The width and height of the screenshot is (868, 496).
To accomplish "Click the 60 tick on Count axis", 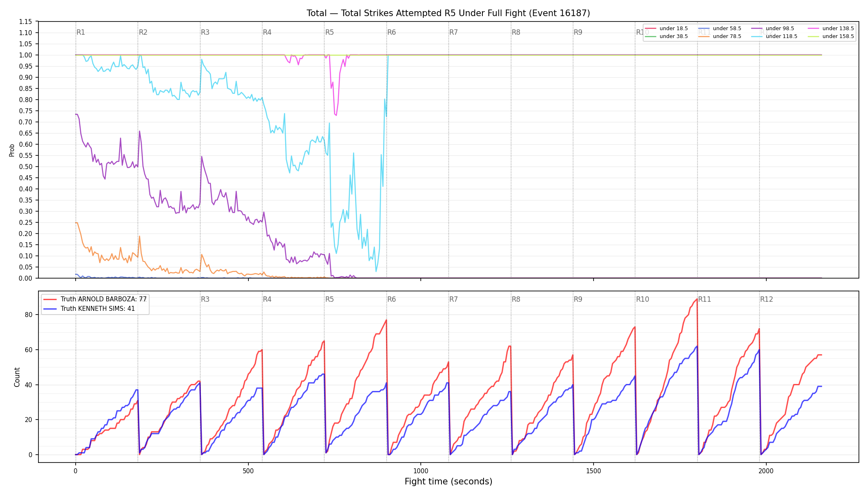I will coord(29,350).
